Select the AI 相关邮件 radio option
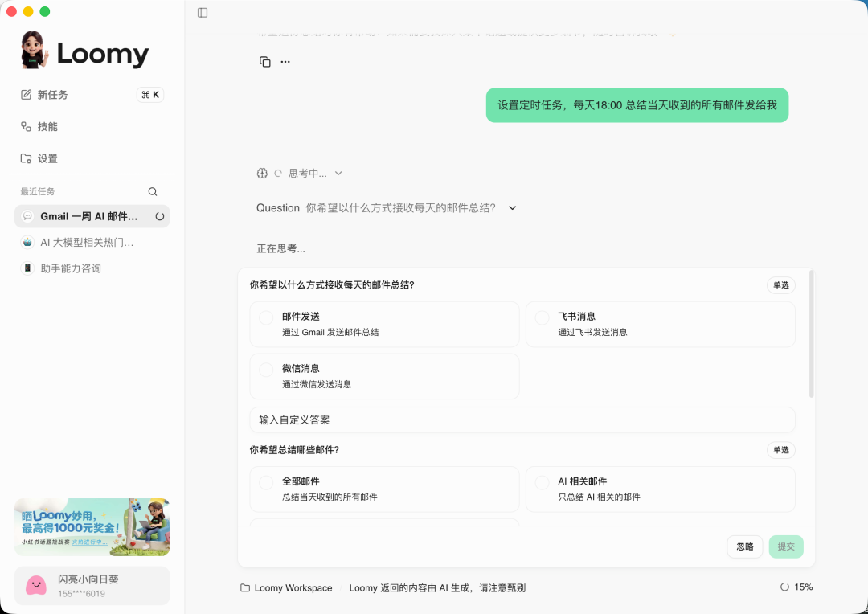The image size is (868, 614). 542,483
